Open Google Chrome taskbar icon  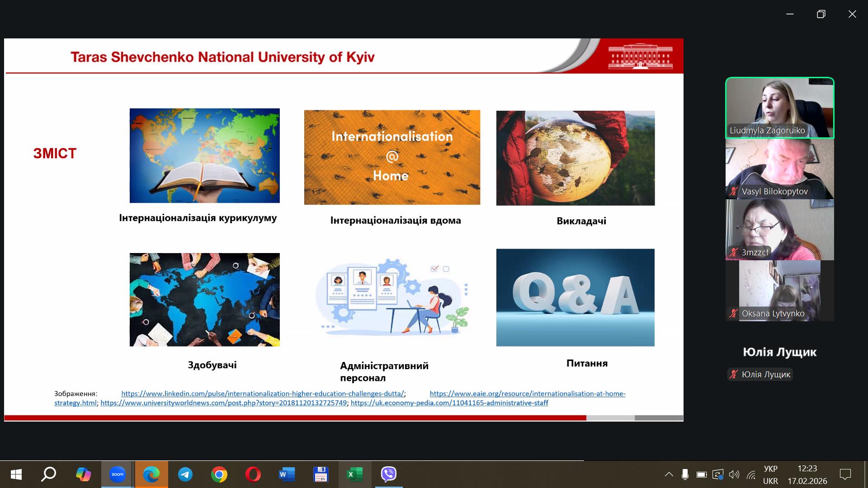(x=219, y=474)
